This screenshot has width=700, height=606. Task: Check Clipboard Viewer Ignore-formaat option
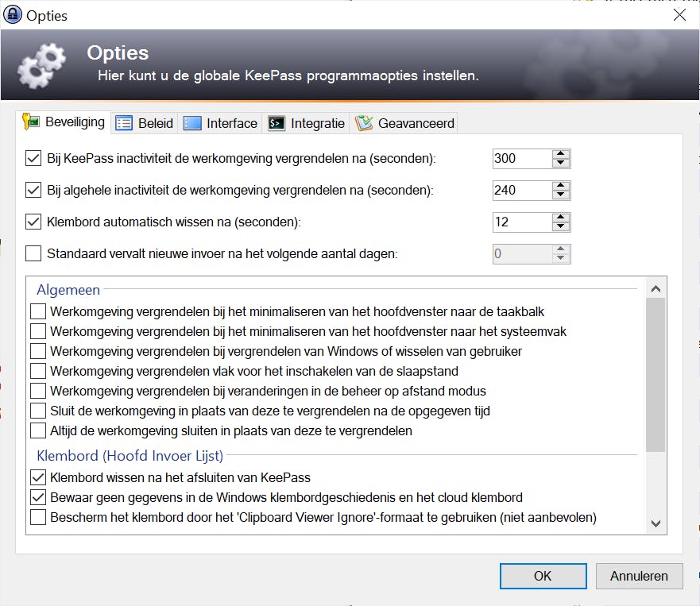tap(38, 517)
